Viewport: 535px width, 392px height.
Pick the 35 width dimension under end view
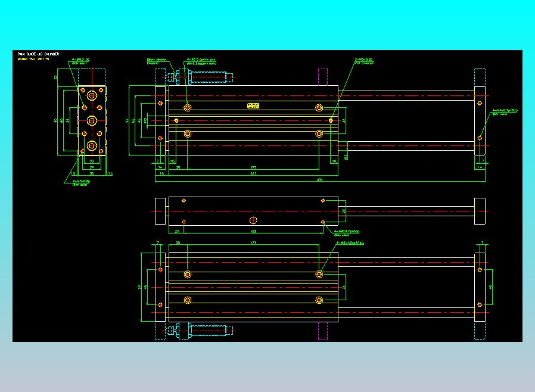coord(92,173)
